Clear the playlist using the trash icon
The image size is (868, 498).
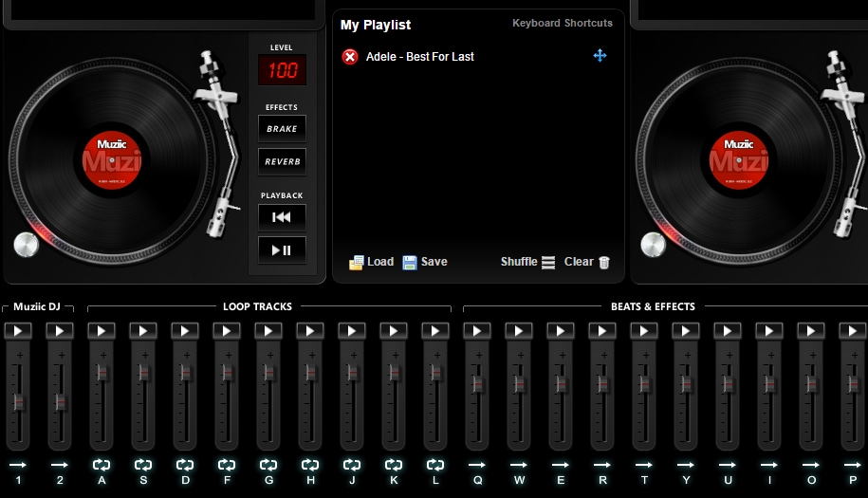coord(604,263)
